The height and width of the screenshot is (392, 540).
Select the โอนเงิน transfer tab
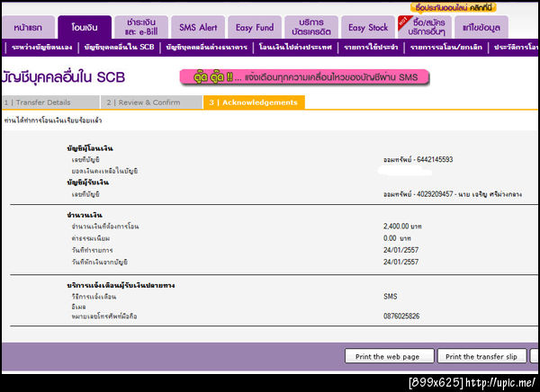coord(85,27)
